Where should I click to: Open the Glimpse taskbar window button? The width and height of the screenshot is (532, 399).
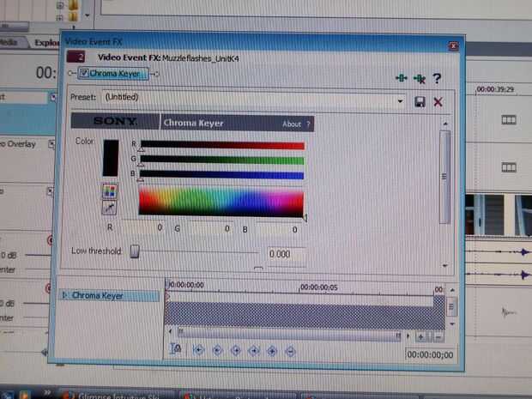tap(117, 396)
